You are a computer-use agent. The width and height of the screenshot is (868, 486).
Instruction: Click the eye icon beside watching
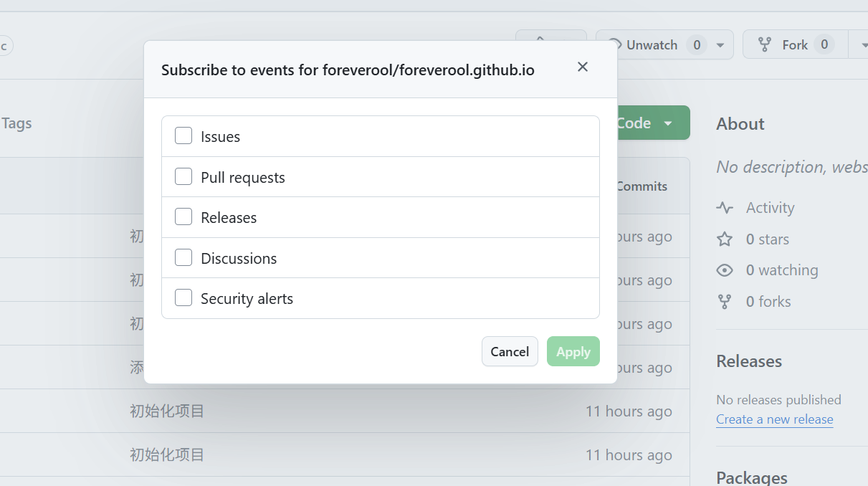point(725,270)
